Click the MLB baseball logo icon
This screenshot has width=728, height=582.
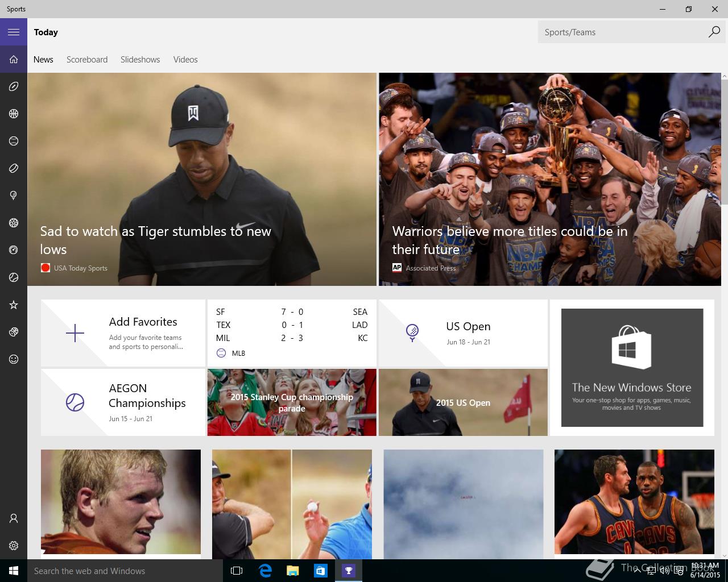[x=221, y=353]
